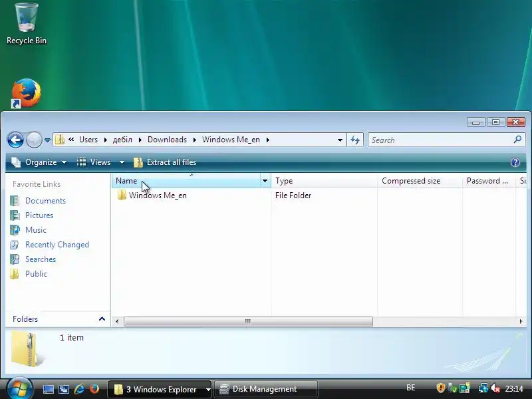Click the Views button
The height and width of the screenshot is (399, 532).
tap(94, 162)
